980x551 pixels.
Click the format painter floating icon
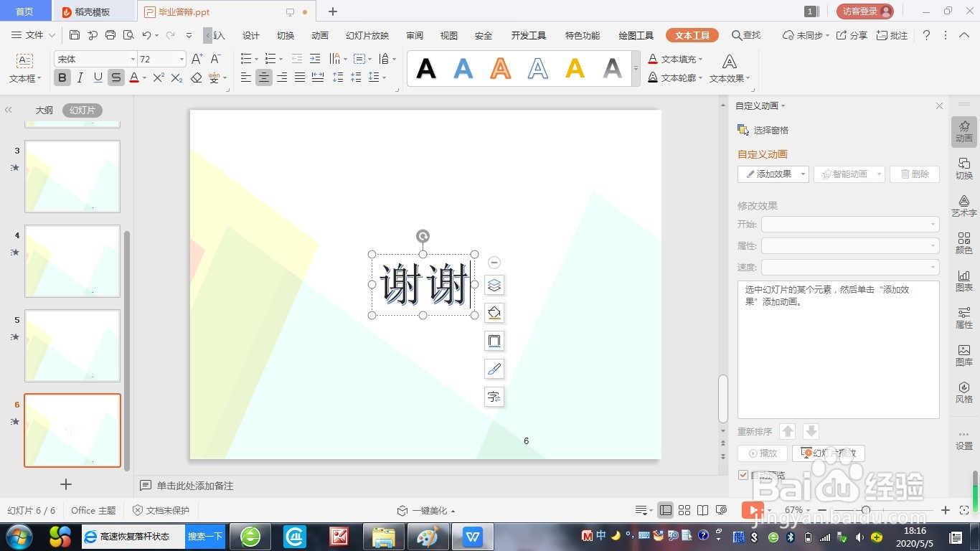494,369
